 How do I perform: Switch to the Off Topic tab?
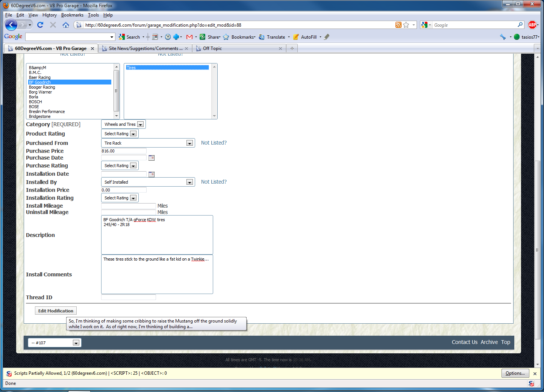click(212, 48)
